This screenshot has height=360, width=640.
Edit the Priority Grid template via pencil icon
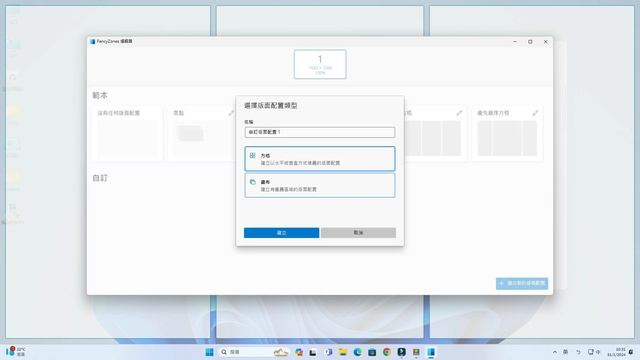(535, 113)
